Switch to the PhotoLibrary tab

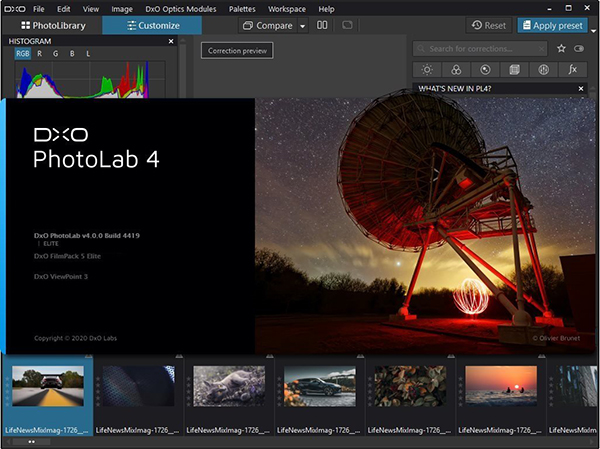pos(52,25)
